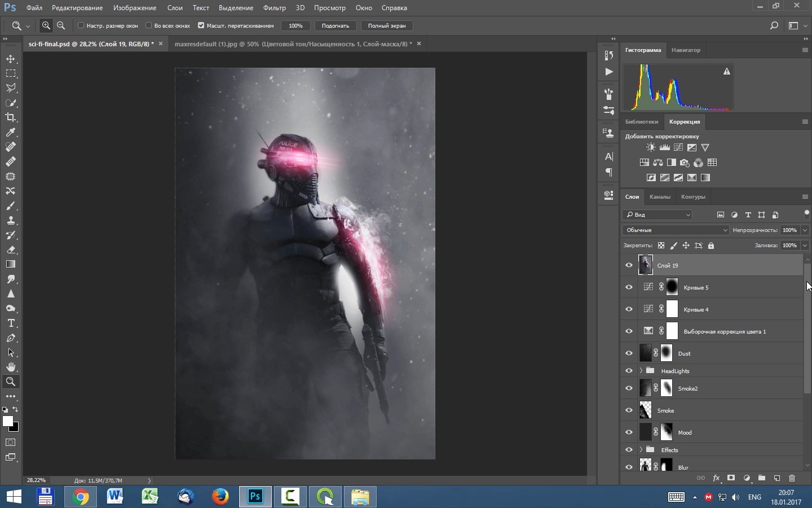
Task: Open the Windows Start menu
Action: (14, 497)
